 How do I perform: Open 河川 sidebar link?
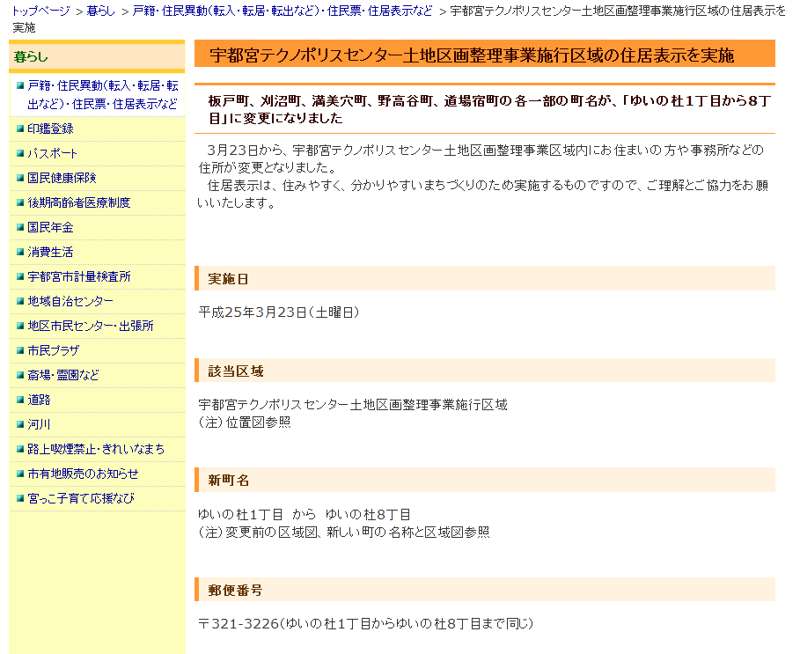pos(39,424)
